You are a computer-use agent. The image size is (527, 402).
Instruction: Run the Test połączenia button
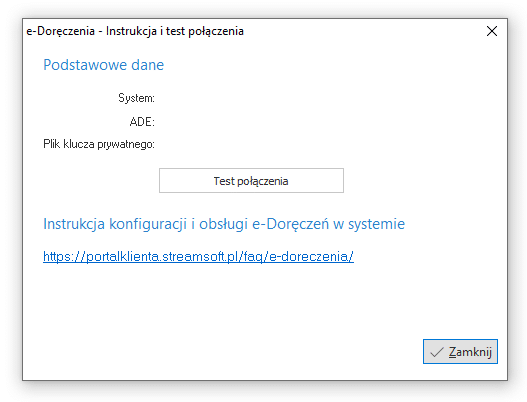pos(251,180)
